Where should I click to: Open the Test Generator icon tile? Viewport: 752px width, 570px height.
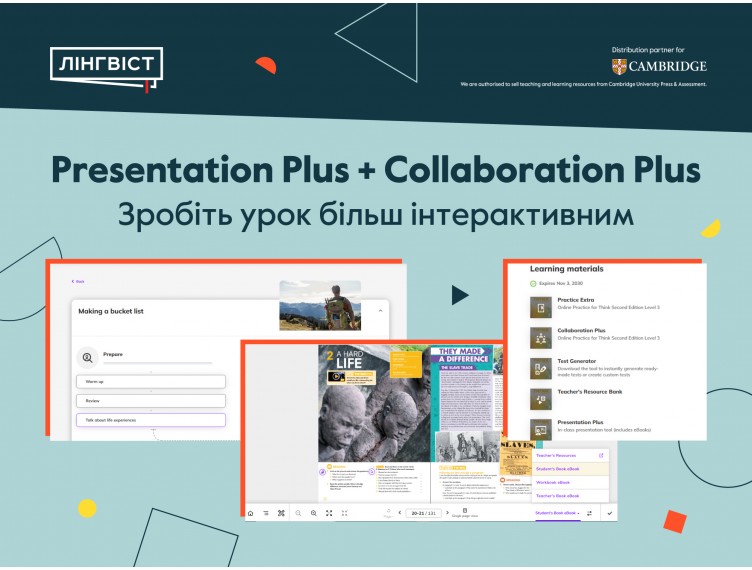(x=540, y=369)
